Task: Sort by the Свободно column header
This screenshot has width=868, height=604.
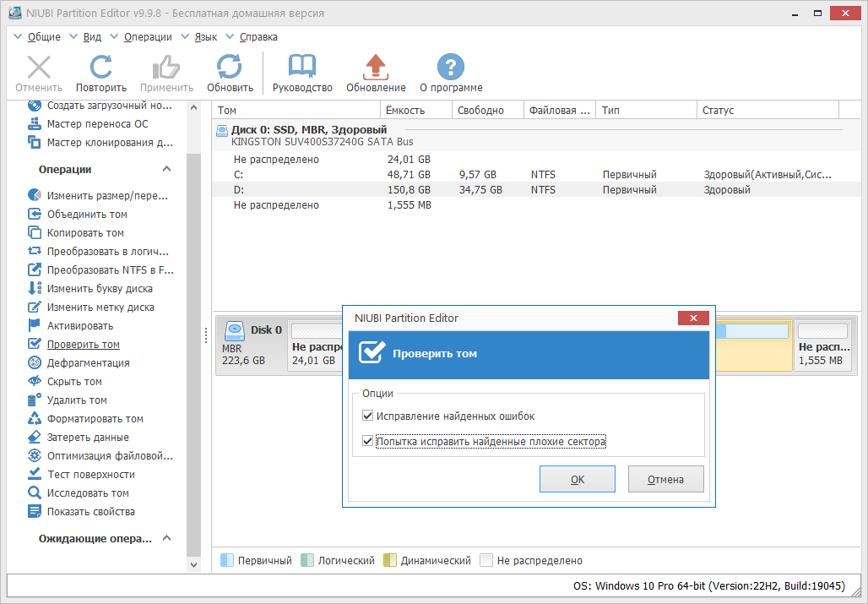Action: [488, 110]
